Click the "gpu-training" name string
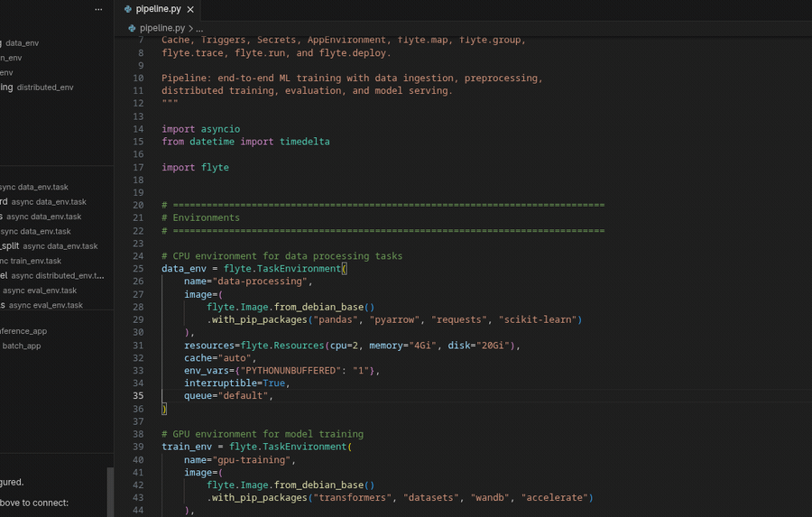The image size is (812, 517). (251, 459)
